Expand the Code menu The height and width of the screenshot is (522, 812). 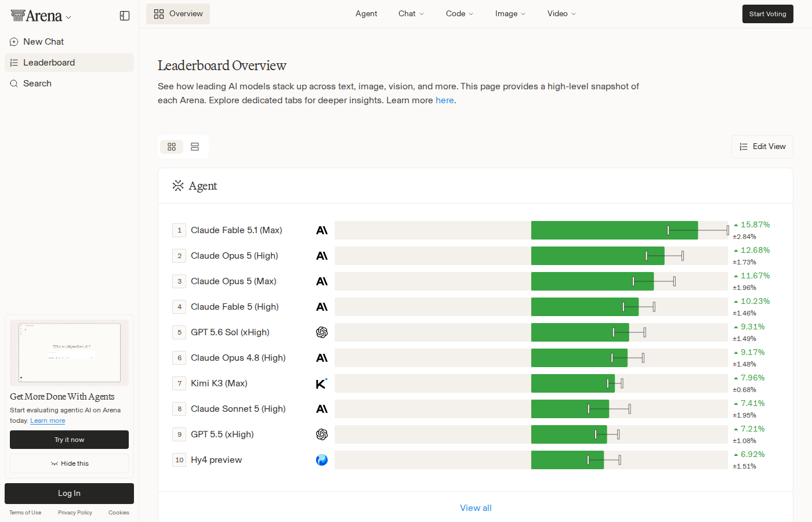460,14
